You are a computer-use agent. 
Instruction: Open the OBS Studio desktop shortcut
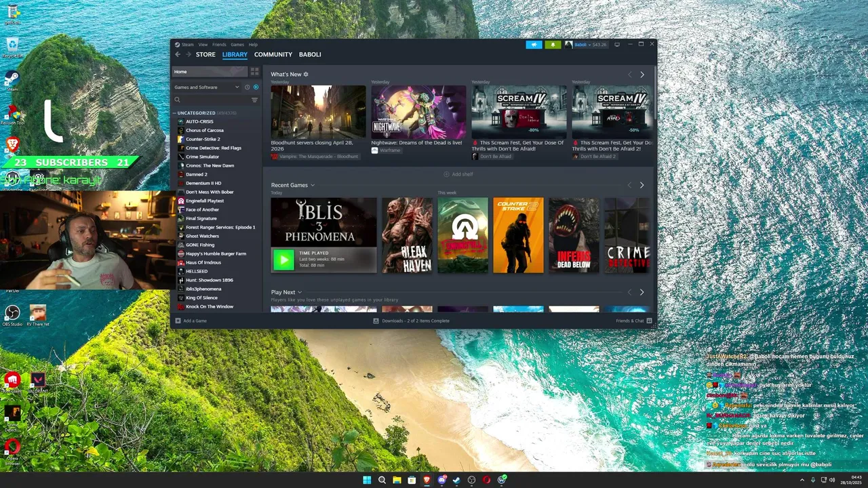(12, 315)
